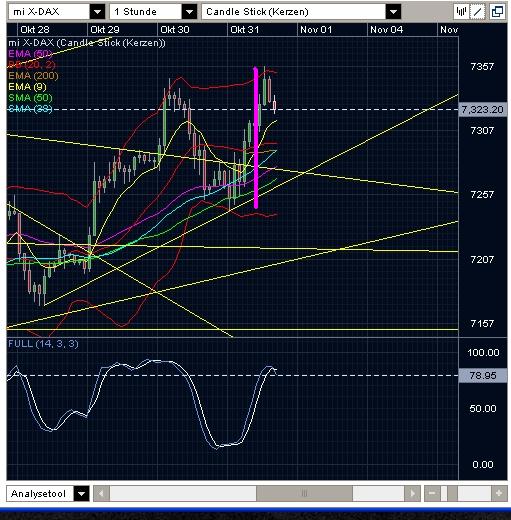Click the zoom level slider handle
The image size is (511, 520).
click(x=452, y=493)
